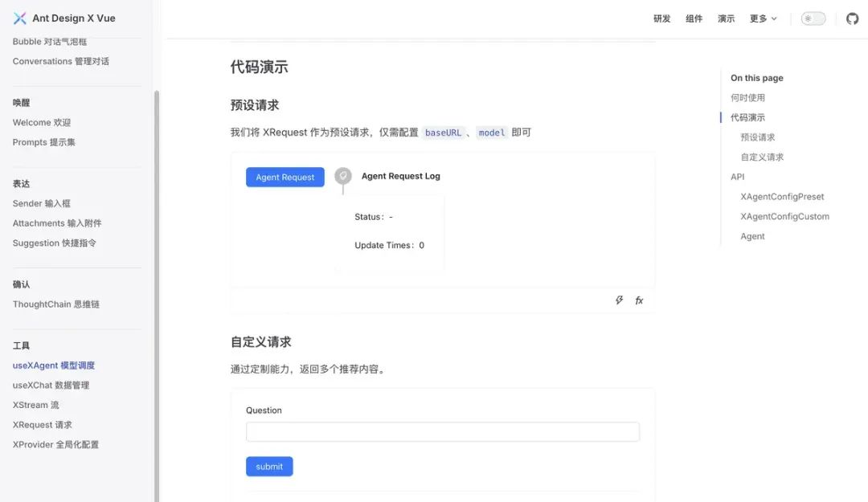The width and height of the screenshot is (868, 502).
Task: Open the 演示 nav item
Action: [x=726, y=18]
